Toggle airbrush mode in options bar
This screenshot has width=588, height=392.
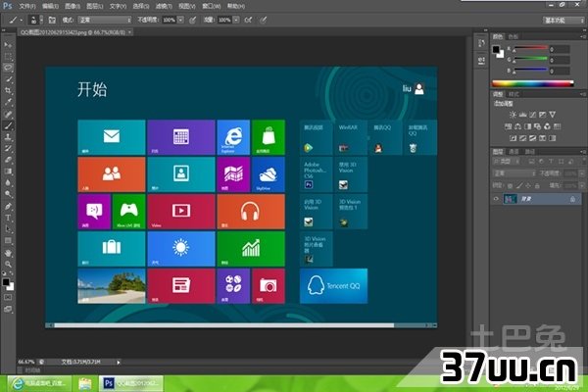pyautogui.click(x=248, y=20)
